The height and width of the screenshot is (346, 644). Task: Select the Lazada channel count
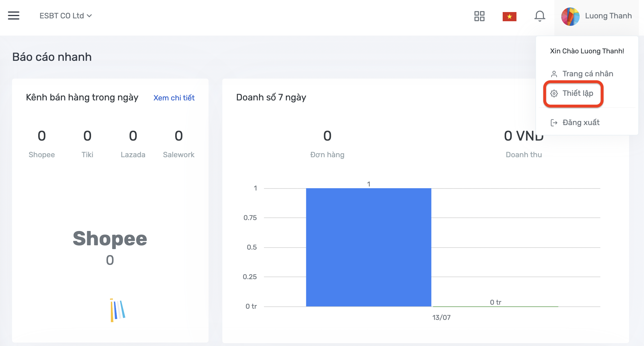click(133, 136)
